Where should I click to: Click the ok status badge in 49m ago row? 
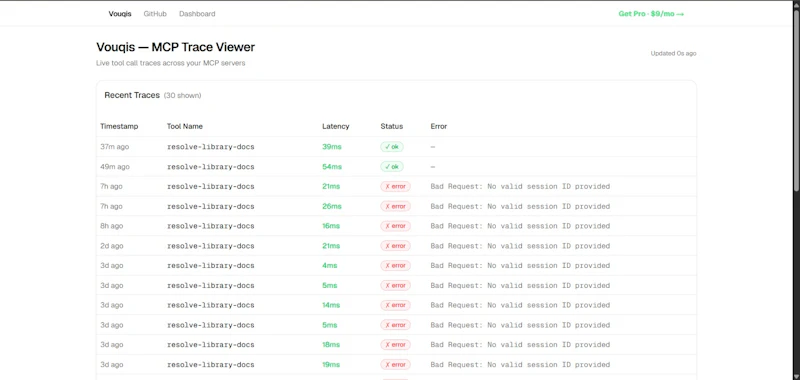[x=392, y=167]
